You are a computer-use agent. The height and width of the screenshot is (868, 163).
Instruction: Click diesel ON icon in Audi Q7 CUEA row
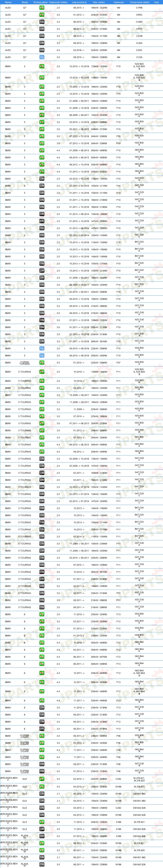(42, 43)
